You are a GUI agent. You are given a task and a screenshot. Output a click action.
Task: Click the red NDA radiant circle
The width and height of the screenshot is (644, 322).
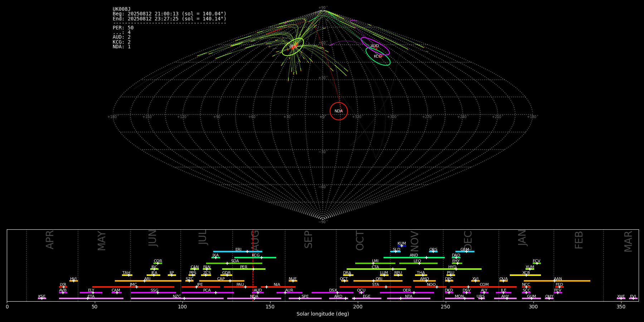tap(339, 111)
